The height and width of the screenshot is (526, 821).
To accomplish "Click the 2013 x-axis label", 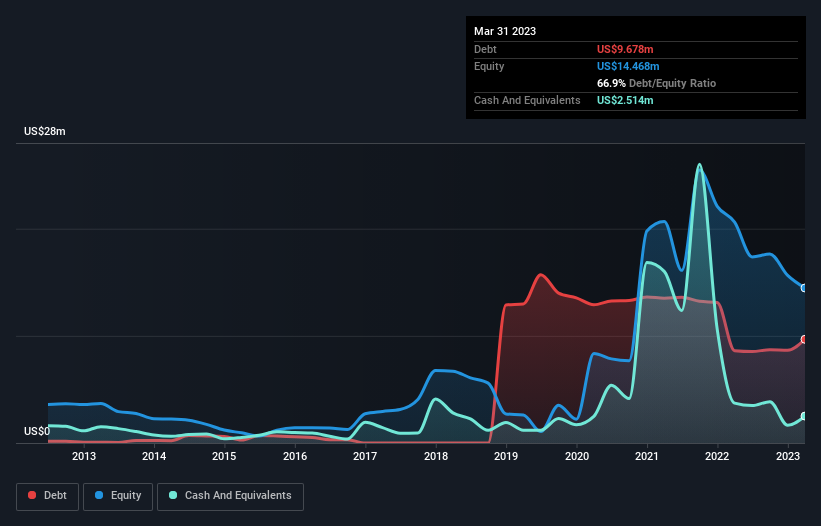I will [84, 456].
